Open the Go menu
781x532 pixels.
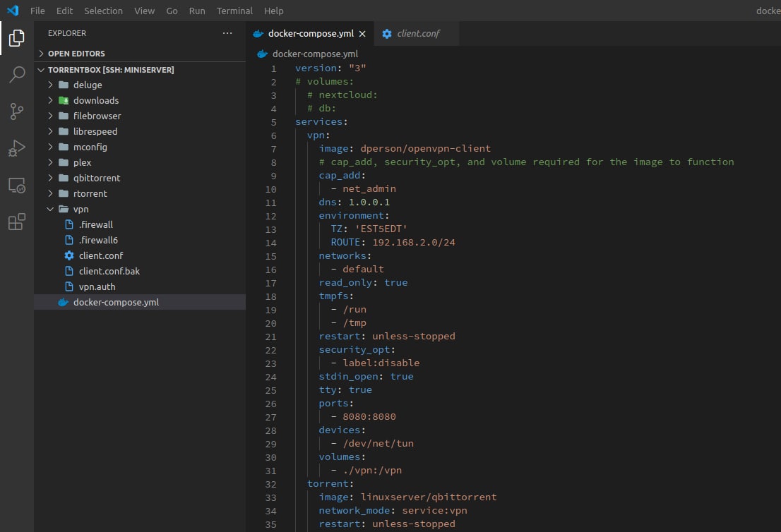pyautogui.click(x=172, y=11)
